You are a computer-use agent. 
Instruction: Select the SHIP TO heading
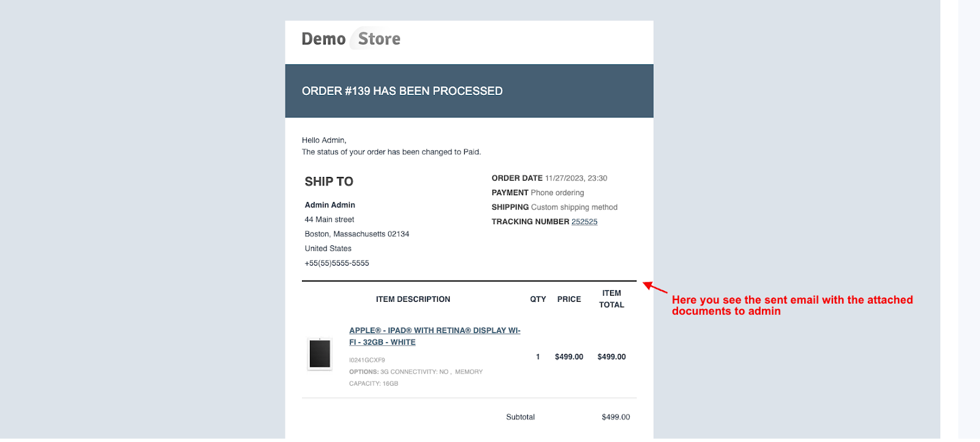[329, 182]
